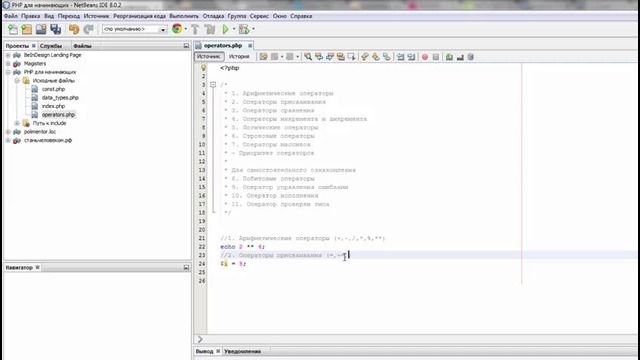Open the Правка menu
The width and height of the screenshot is (640, 360).
tap(31, 16)
